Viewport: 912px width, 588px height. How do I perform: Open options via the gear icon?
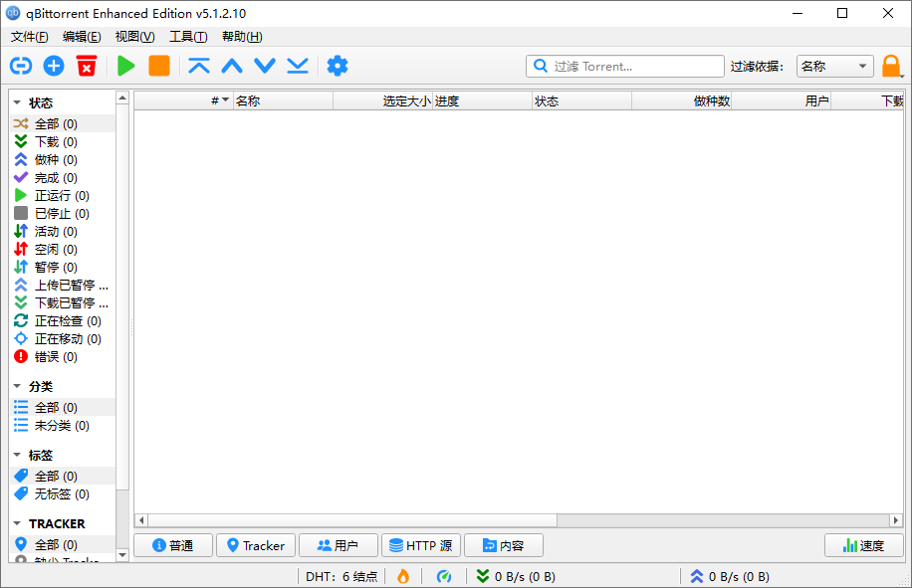click(x=337, y=65)
